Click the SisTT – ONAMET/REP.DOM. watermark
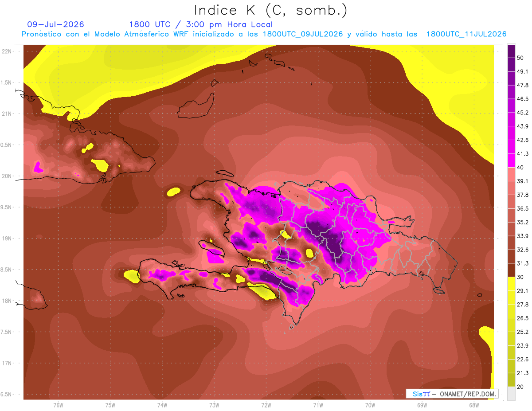Image resolution: width=532 pixels, height=411 pixels. [x=452, y=394]
